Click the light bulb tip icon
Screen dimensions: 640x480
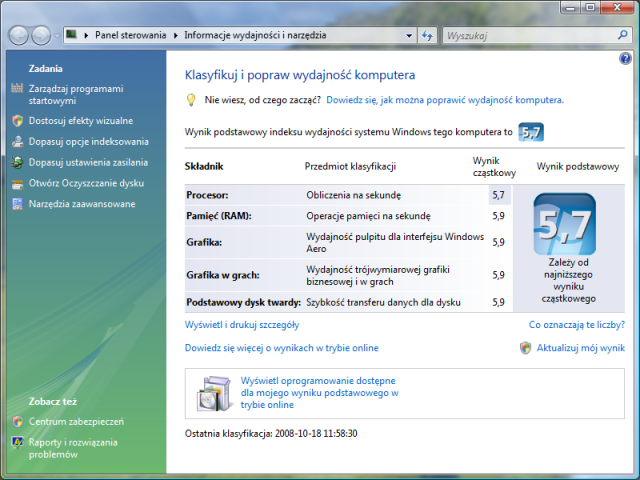191,100
